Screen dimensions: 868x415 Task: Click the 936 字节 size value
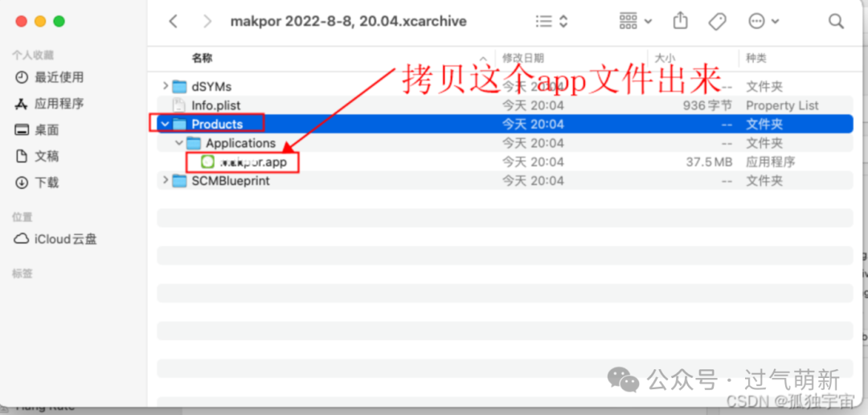point(707,105)
